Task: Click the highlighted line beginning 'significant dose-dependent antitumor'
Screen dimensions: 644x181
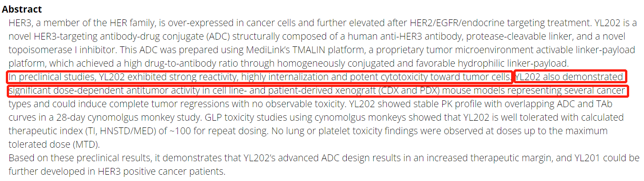Action: tap(318, 91)
